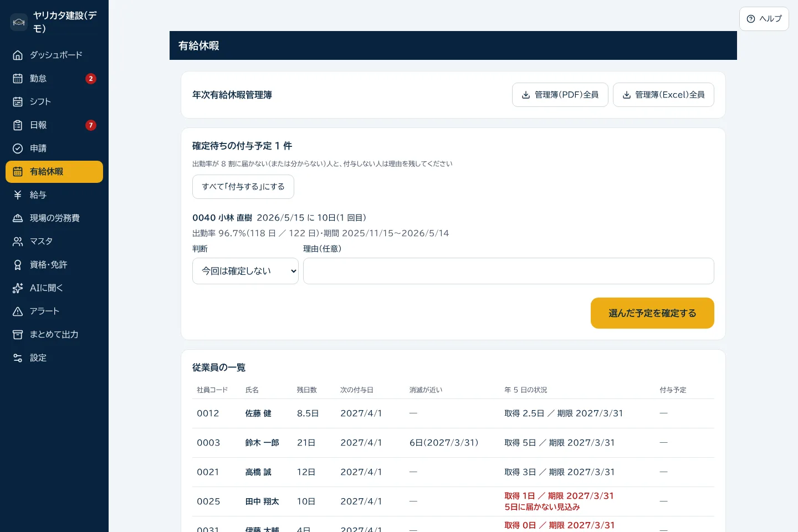The image size is (798, 532).
Task: Click download icon on 管理簿(Excel)全員
Action: click(627, 95)
